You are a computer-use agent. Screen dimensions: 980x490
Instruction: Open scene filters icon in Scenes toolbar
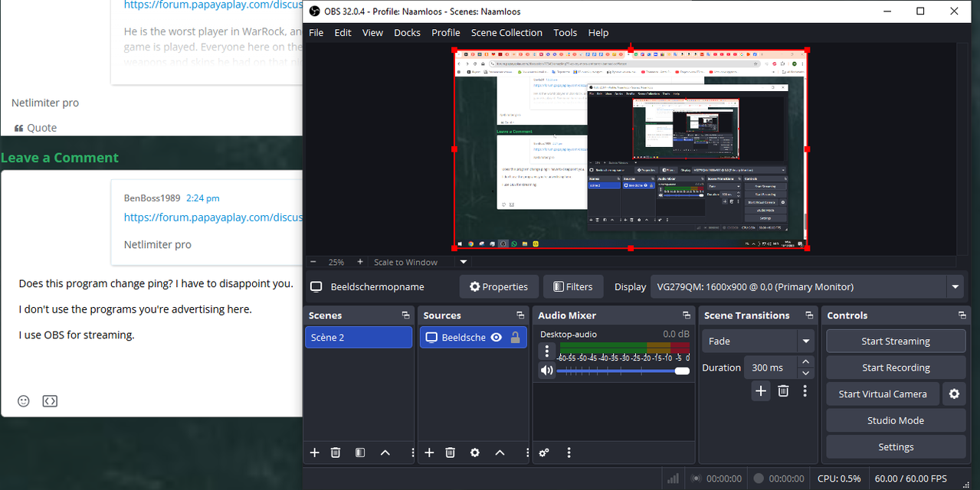click(x=360, y=452)
